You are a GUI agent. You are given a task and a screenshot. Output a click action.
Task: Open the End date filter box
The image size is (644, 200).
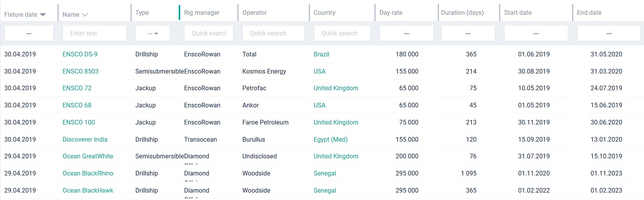tap(609, 33)
